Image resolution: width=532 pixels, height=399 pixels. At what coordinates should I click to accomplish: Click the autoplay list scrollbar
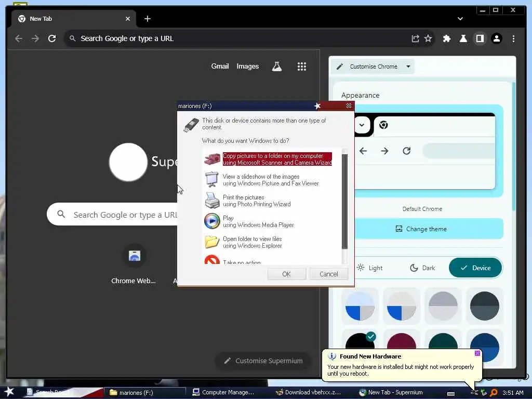[x=345, y=202]
